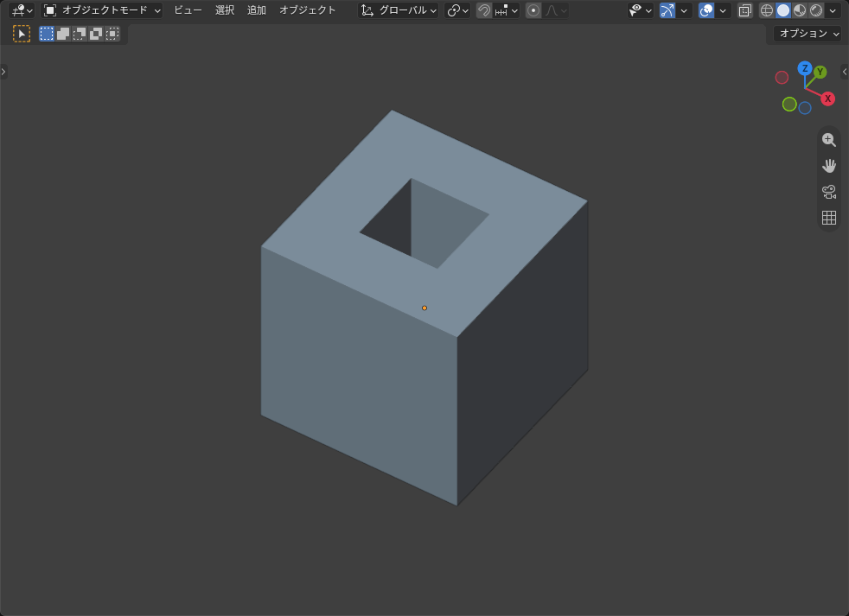Select the pan hand icon
This screenshot has width=849, height=616.
click(828, 166)
